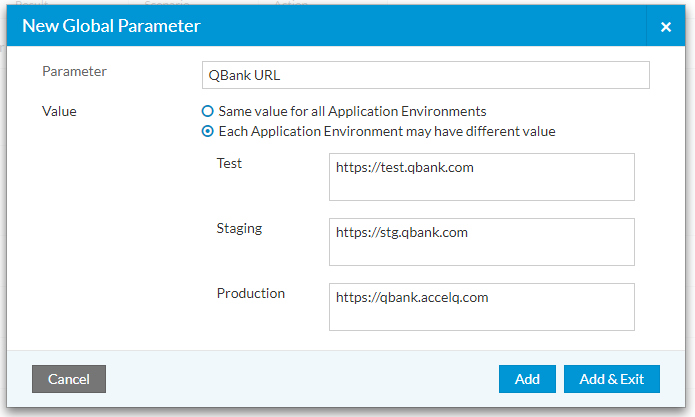Click the Parameter name input field

tap(426, 75)
